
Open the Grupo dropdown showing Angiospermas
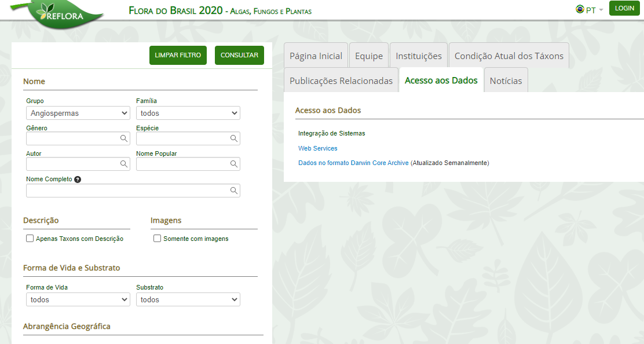coord(78,113)
